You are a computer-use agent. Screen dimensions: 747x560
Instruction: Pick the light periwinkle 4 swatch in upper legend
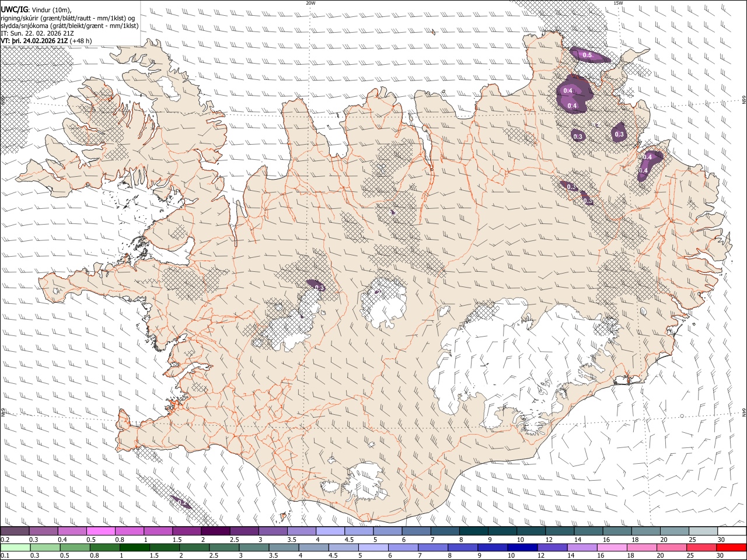pos(330,531)
